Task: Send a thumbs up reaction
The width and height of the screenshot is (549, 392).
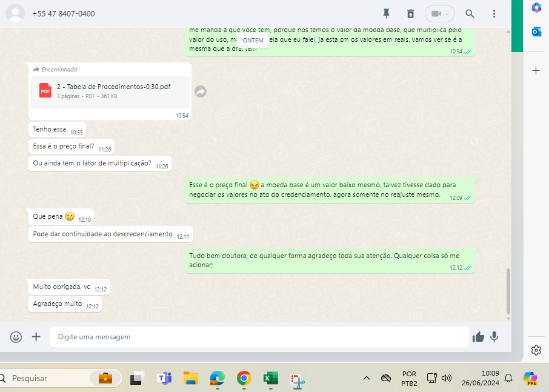Action: pos(478,337)
